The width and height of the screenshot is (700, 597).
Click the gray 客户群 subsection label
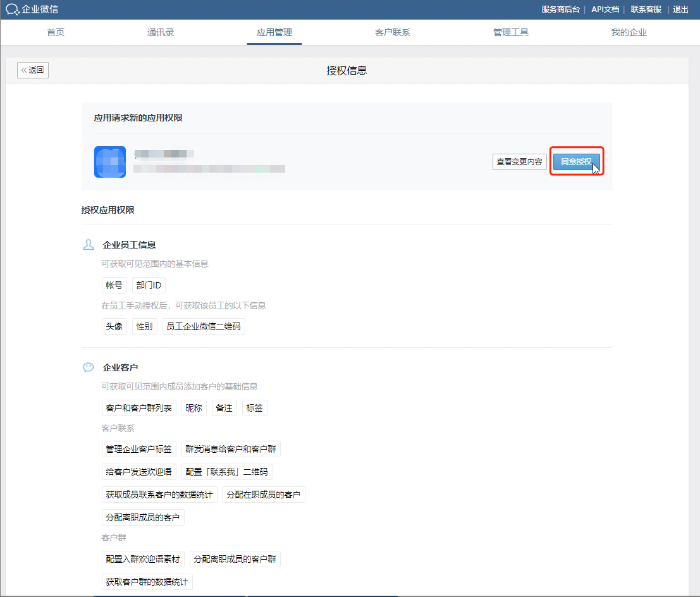(x=114, y=538)
